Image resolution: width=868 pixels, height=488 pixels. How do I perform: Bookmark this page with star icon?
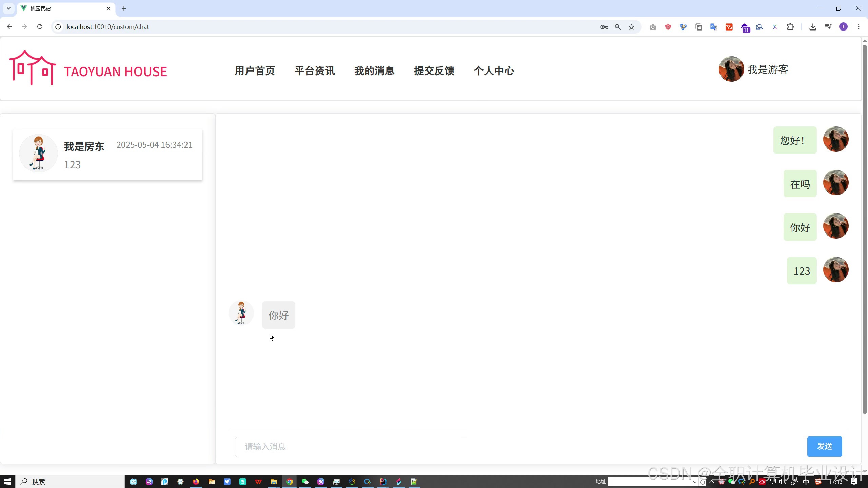631,27
